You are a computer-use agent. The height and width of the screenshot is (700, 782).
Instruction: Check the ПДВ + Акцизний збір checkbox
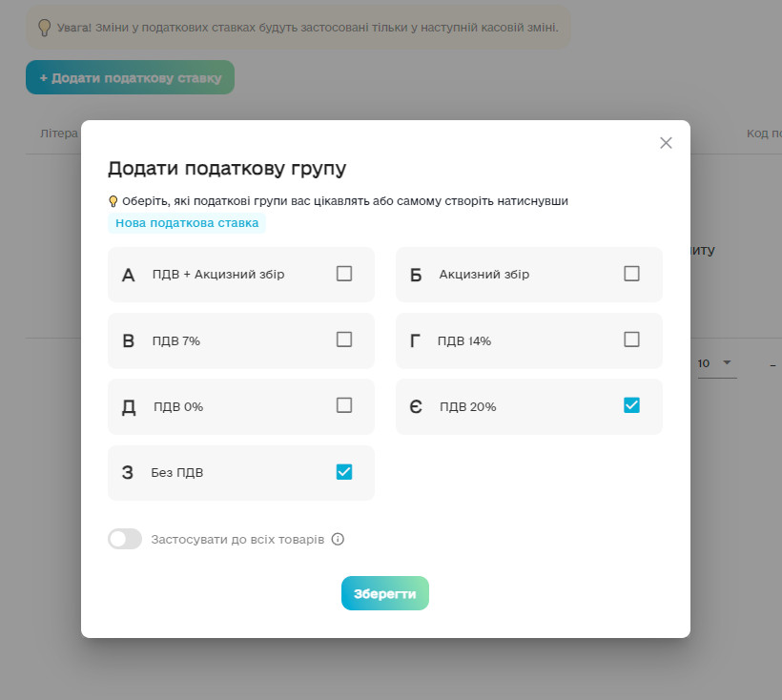(x=344, y=274)
